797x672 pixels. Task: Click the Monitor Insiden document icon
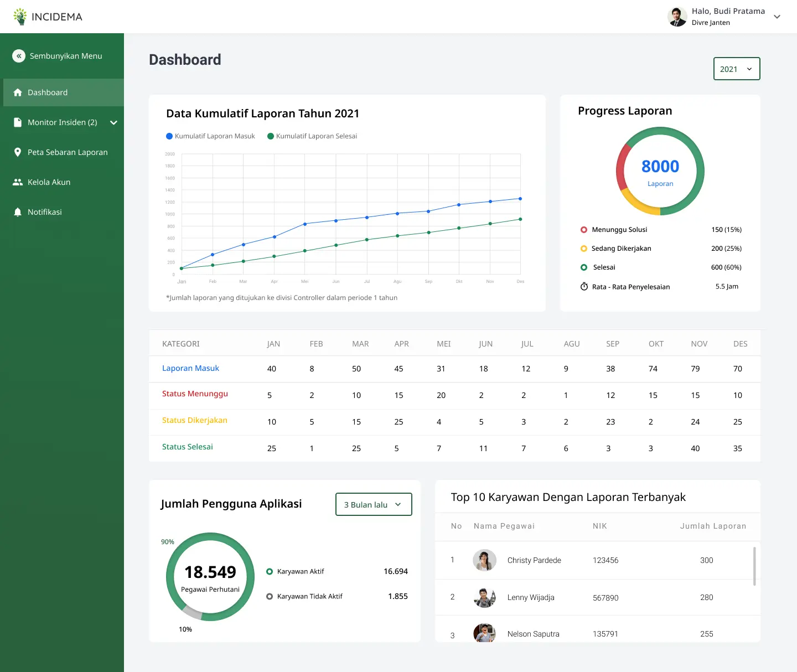coord(18,122)
